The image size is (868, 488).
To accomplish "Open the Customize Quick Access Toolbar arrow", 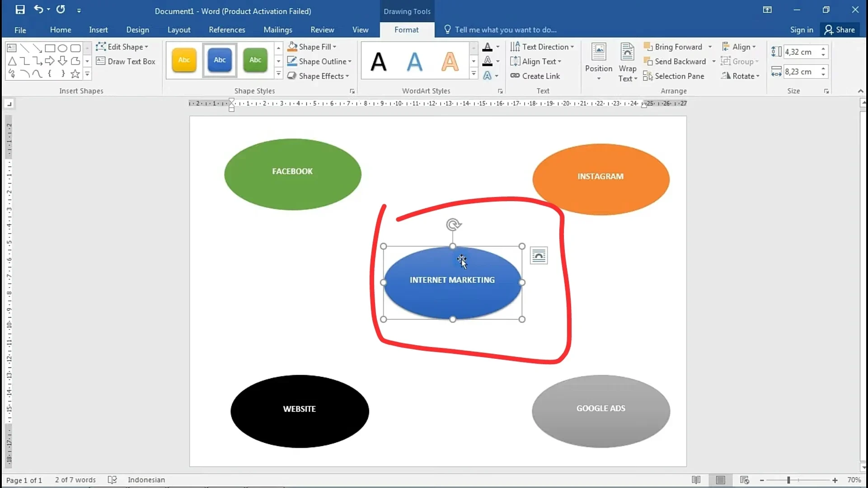I will point(79,10).
